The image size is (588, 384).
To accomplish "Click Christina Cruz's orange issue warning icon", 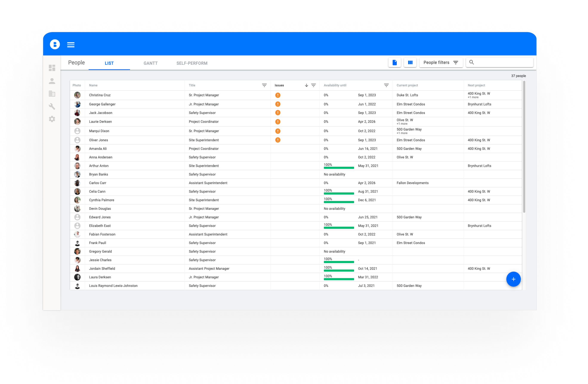I will 278,95.
